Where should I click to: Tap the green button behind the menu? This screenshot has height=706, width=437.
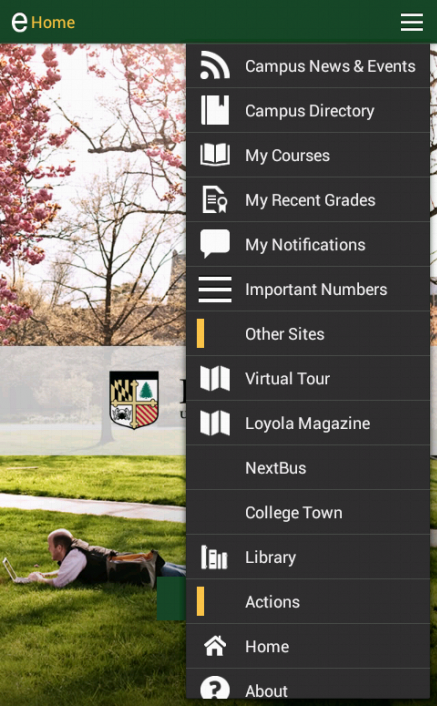[171, 598]
